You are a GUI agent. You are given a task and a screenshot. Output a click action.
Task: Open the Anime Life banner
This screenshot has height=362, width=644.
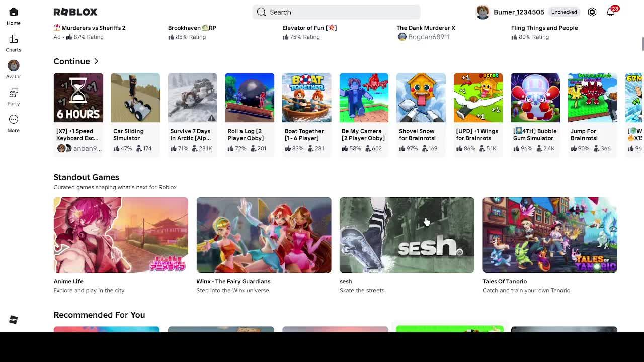(x=121, y=235)
